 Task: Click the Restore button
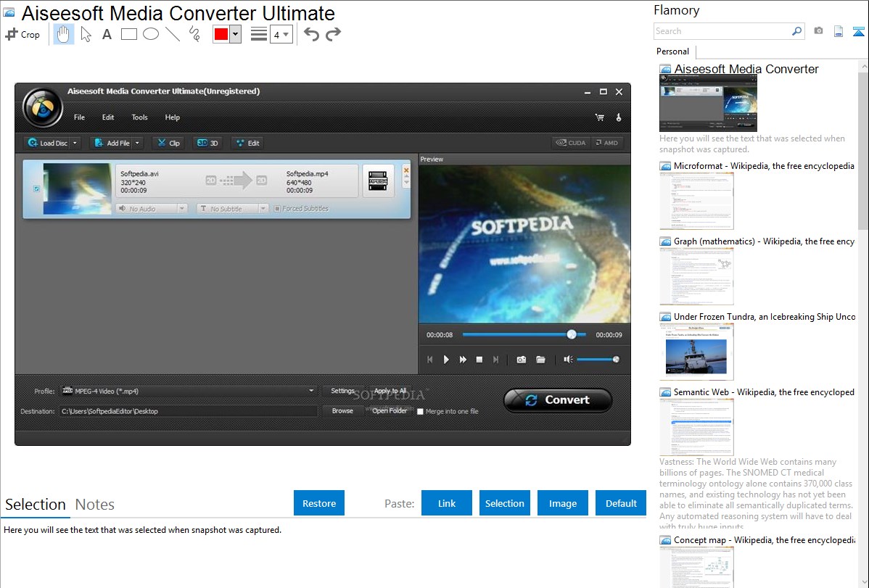[319, 503]
